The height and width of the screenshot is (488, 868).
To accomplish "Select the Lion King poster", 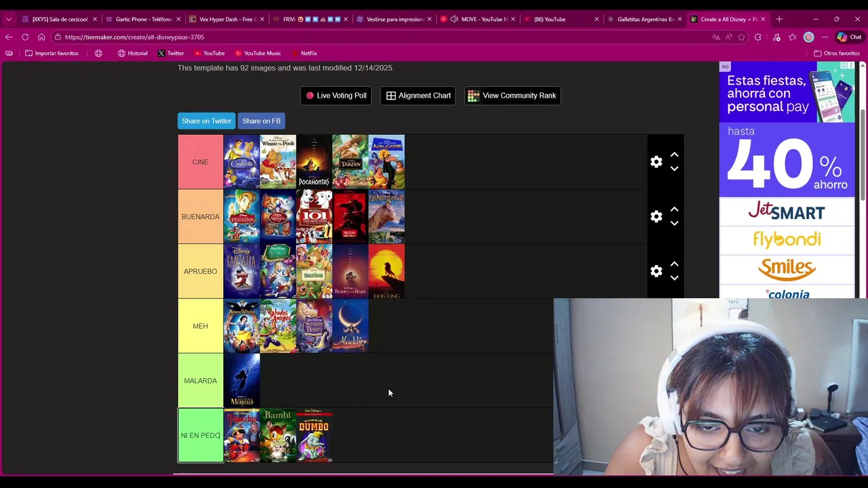I will coord(387,271).
